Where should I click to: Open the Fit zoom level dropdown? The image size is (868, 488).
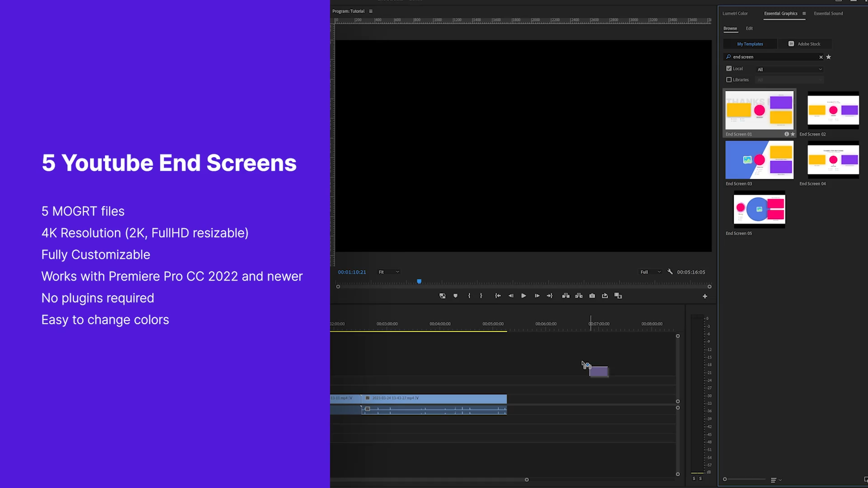388,272
